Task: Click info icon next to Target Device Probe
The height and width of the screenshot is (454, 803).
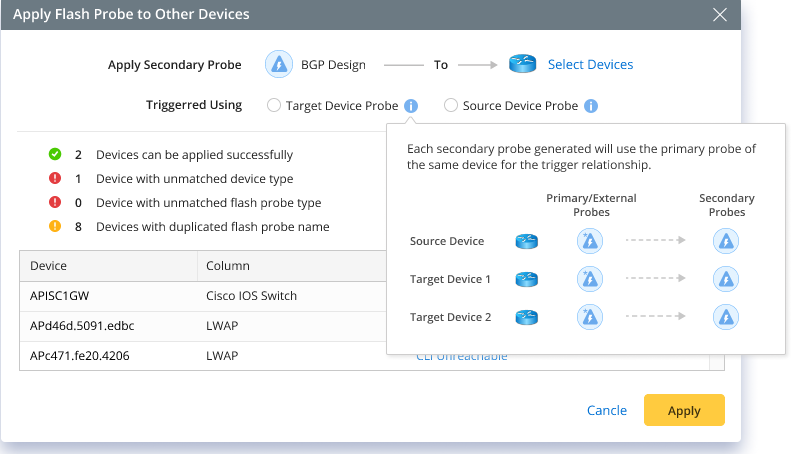Action: pyautogui.click(x=412, y=105)
